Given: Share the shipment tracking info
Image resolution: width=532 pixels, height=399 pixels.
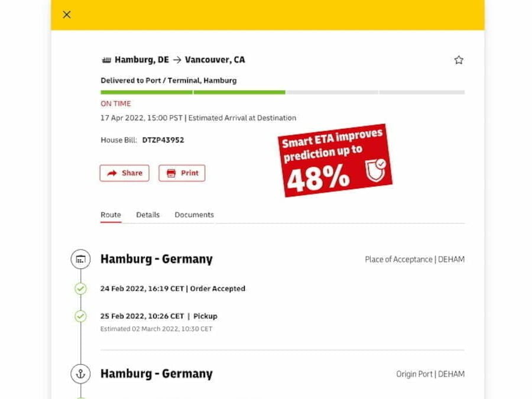Looking at the screenshot, I should (125, 173).
